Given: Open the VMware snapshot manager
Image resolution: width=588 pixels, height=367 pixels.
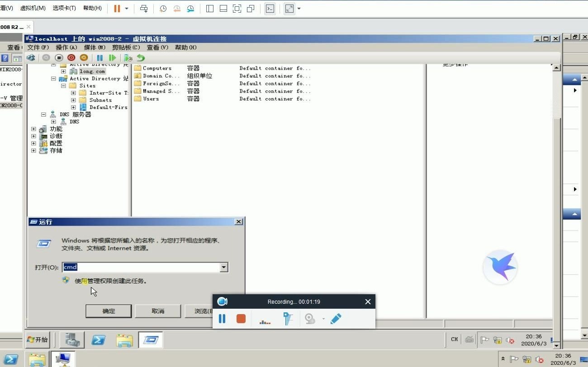Looking at the screenshot, I should [x=190, y=9].
